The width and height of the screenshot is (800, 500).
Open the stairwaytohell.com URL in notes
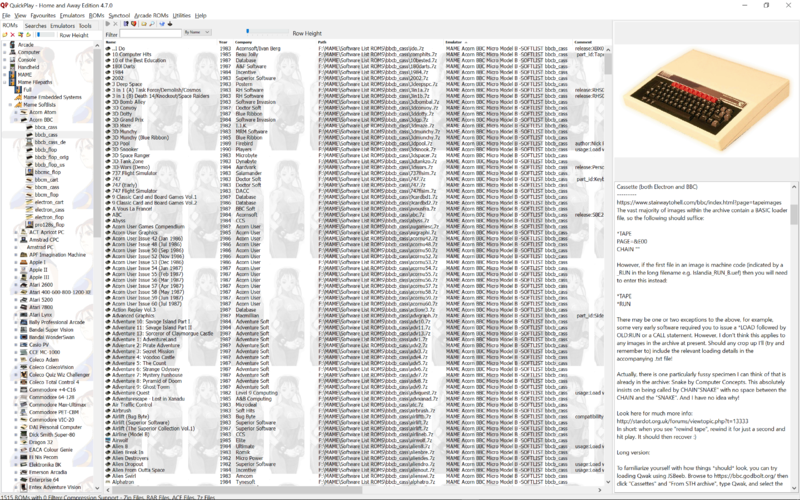coord(698,202)
